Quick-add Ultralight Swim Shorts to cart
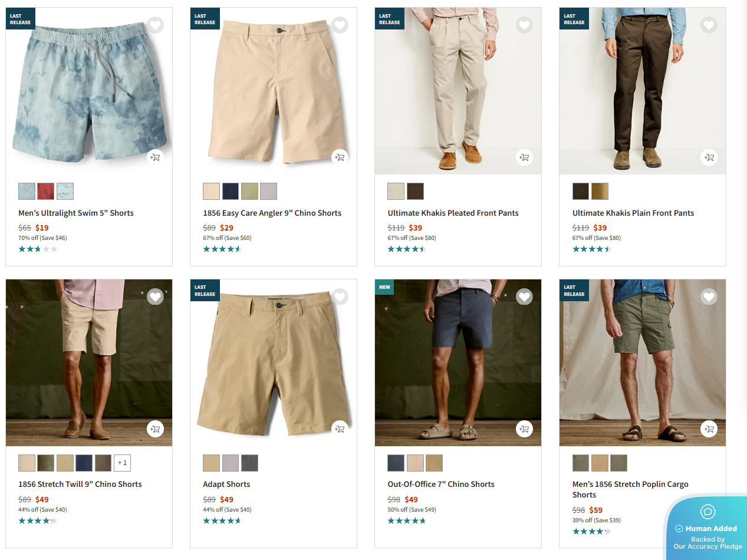This screenshot has width=747, height=560. [x=155, y=157]
